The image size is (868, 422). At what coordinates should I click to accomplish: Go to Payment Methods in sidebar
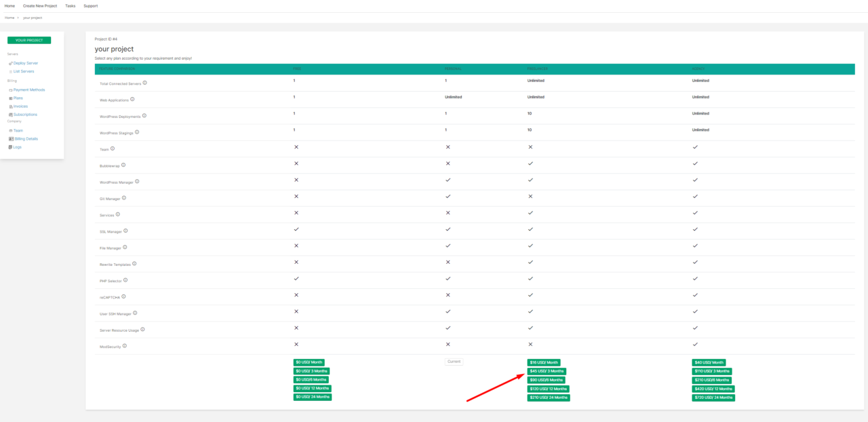point(29,90)
